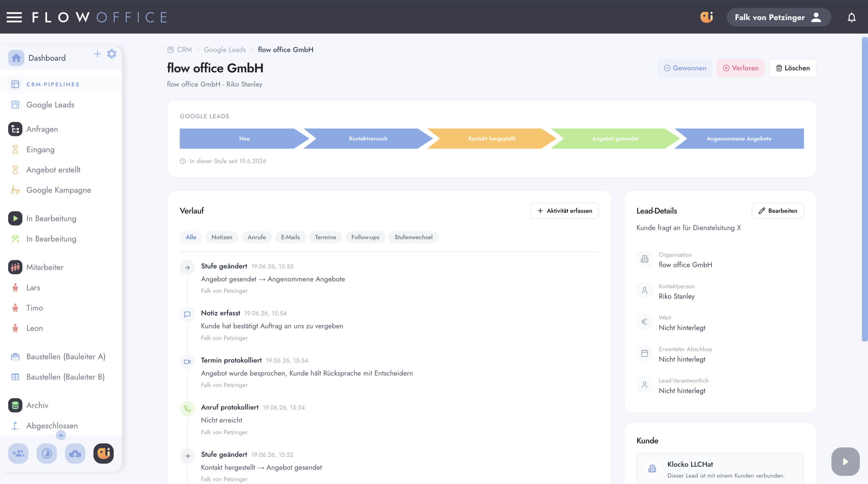The height and width of the screenshot is (484, 868).
Task: Open Falk von Petzinger user menu
Action: point(779,17)
